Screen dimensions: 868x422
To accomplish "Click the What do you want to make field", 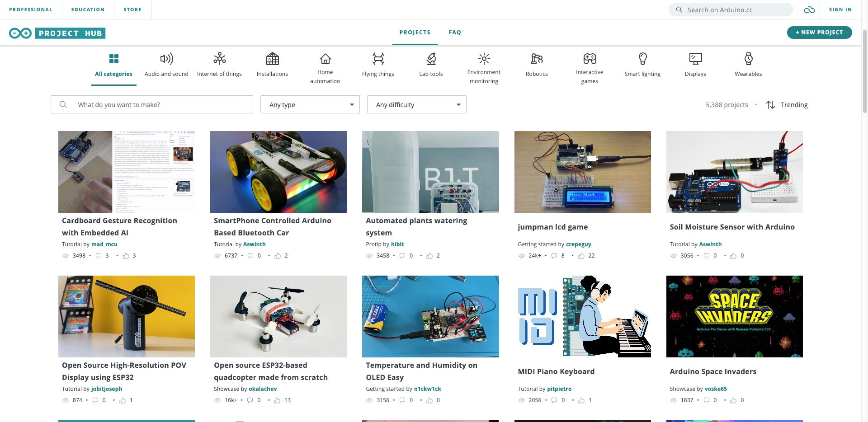I will (152, 104).
